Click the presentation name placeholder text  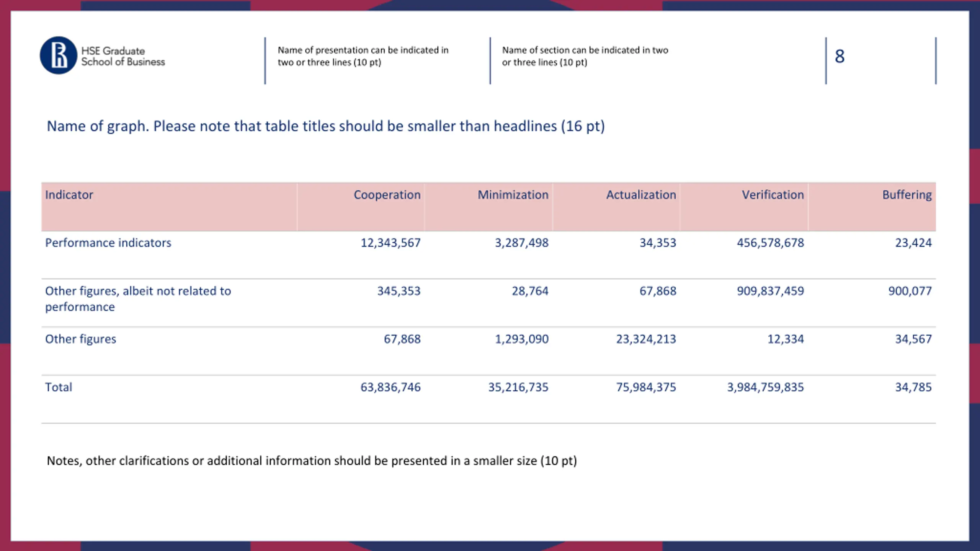click(363, 56)
